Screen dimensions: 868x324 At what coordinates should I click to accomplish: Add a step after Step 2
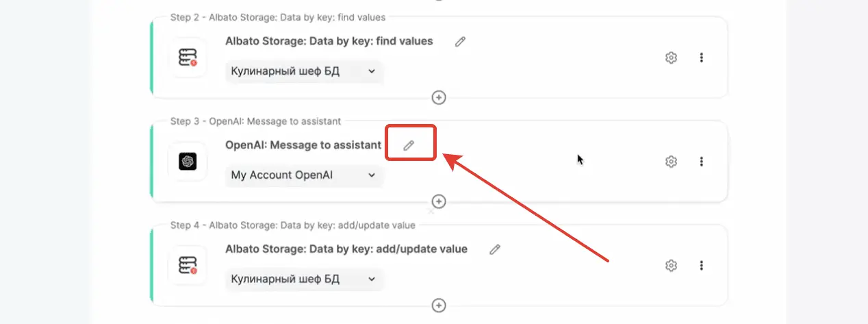(439, 97)
